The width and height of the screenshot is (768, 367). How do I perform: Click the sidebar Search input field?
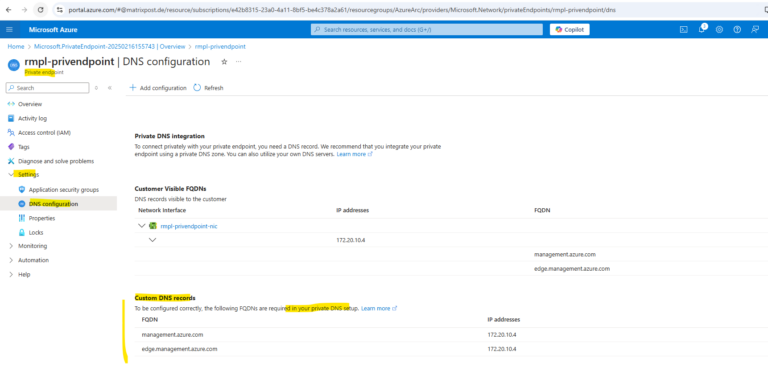[x=48, y=88]
